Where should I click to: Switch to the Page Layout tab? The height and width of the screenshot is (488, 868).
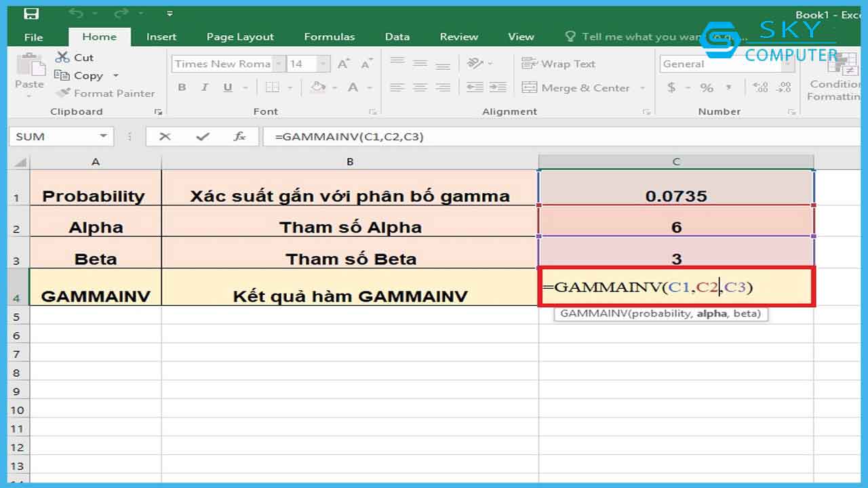[x=240, y=37]
